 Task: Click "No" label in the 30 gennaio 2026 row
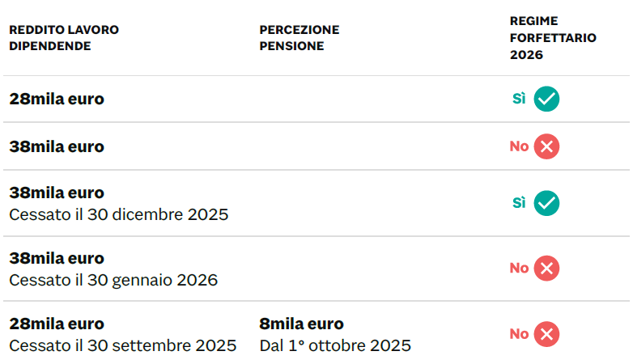coord(519,268)
